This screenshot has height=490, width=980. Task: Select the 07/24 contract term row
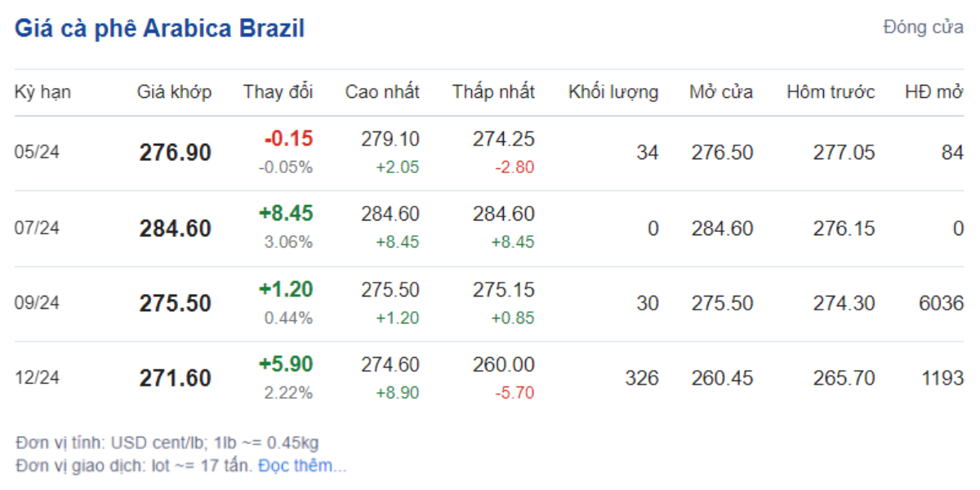37,228
